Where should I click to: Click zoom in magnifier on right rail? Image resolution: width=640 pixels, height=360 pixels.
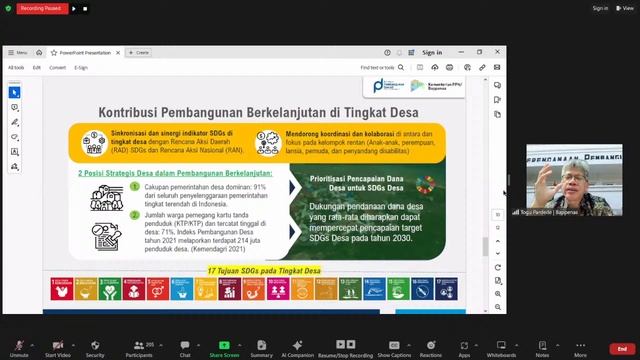coord(498,294)
